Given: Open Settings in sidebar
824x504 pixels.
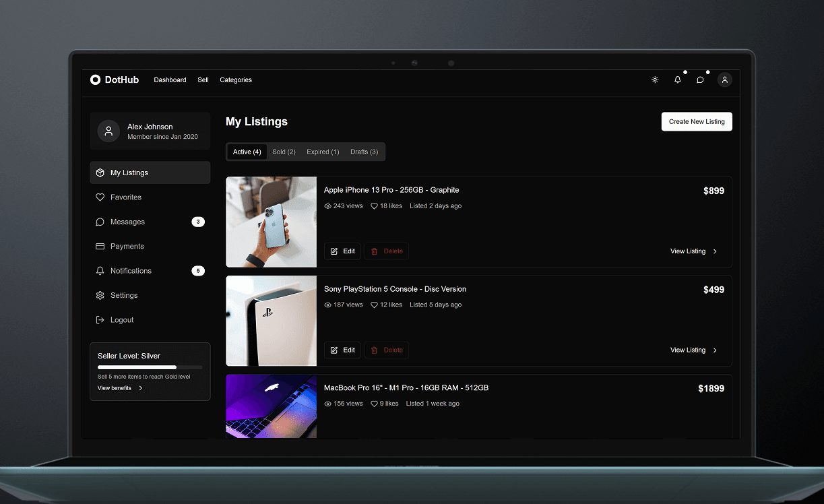Looking at the screenshot, I should pos(150,295).
